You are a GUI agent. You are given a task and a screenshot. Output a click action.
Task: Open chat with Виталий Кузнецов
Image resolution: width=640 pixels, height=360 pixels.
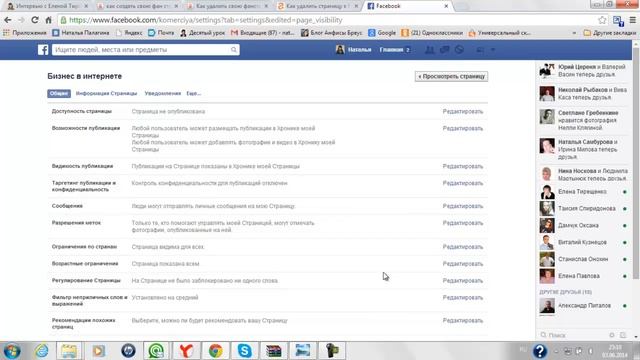pos(584,242)
